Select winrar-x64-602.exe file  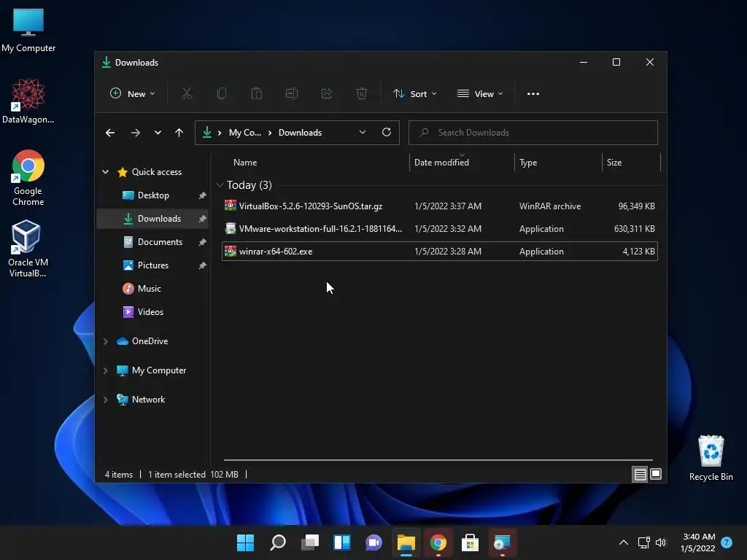(x=440, y=252)
